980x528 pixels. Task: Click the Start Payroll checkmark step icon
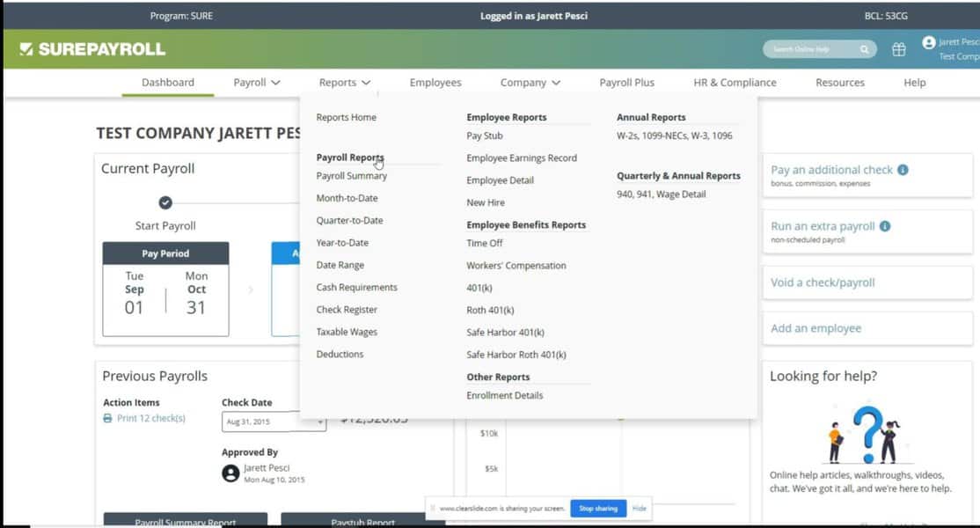[165, 202]
